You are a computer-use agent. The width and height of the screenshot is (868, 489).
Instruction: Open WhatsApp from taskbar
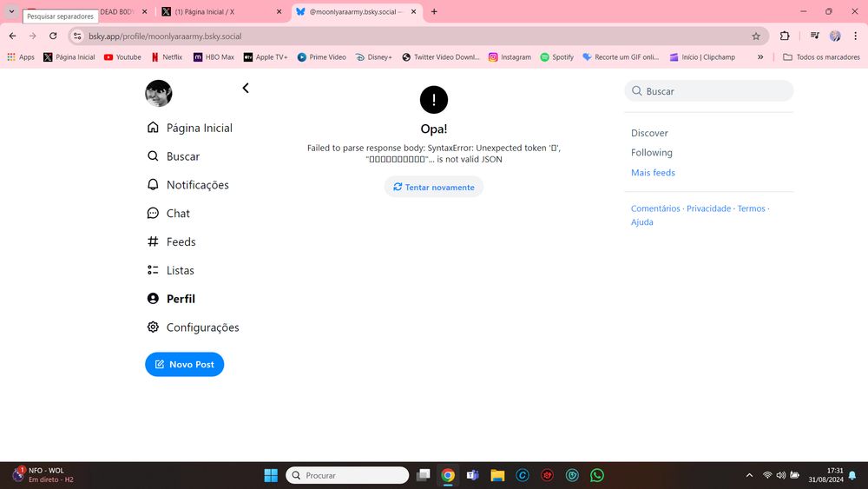coord(597,475)
